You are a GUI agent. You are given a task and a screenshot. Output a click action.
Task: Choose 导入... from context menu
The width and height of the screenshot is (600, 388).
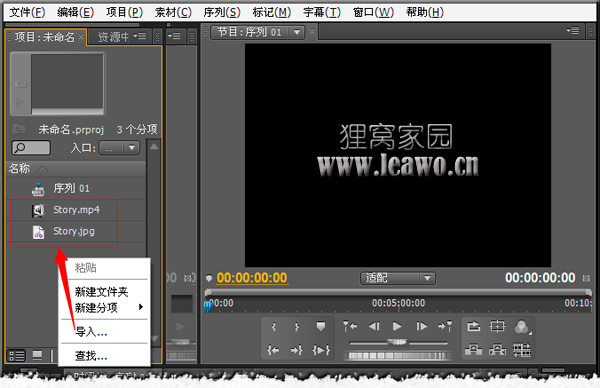click(x=91, y=332)
